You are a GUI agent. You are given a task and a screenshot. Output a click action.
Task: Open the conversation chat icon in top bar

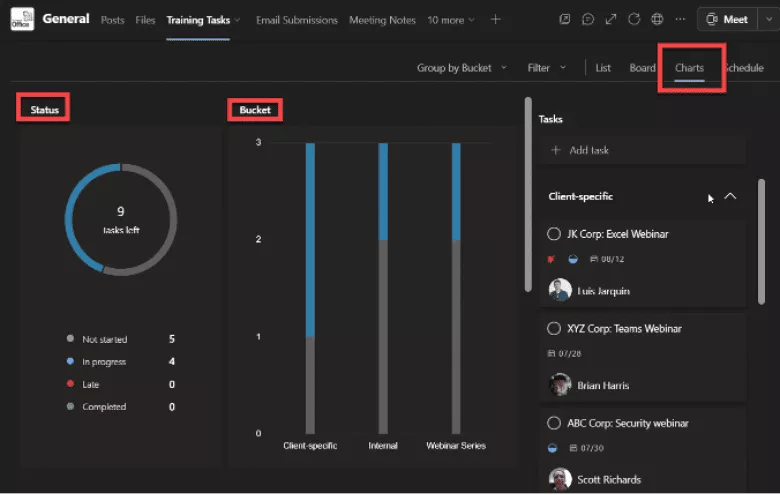(588, 19)
